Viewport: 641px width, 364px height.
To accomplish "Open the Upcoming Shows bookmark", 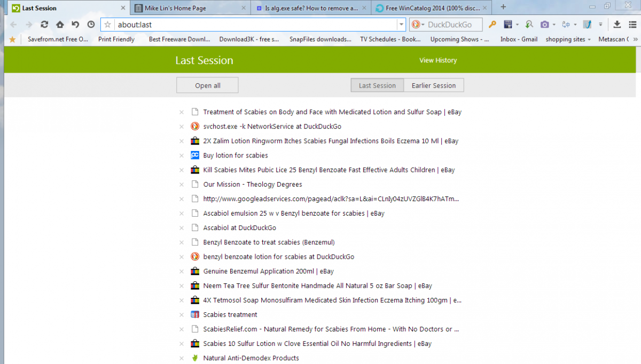I will [460, 39].
